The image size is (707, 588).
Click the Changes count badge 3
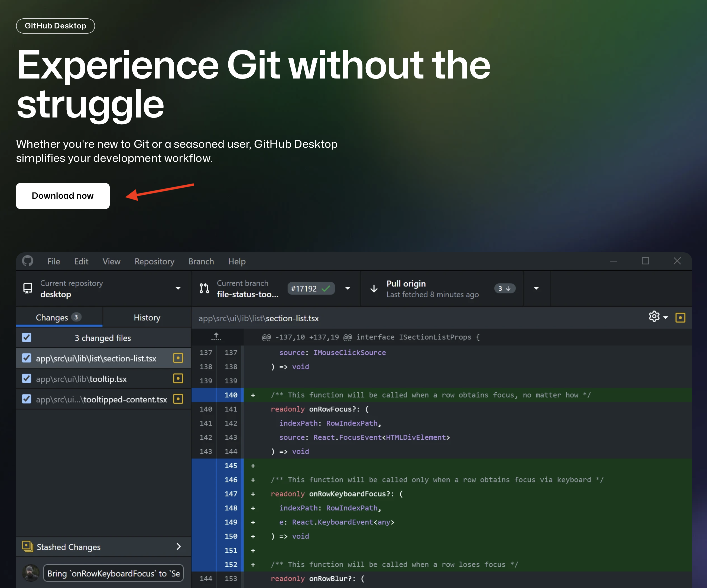[x=76, y=317]
